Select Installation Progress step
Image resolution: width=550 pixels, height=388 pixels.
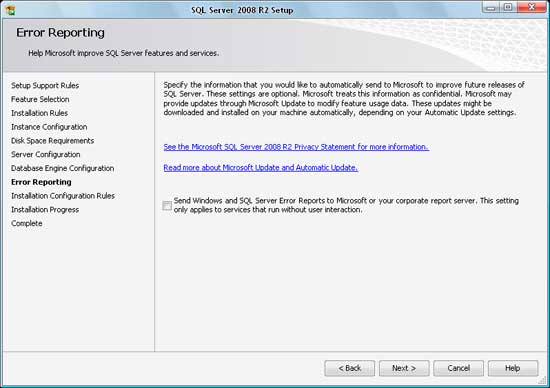tap(45, 210)
